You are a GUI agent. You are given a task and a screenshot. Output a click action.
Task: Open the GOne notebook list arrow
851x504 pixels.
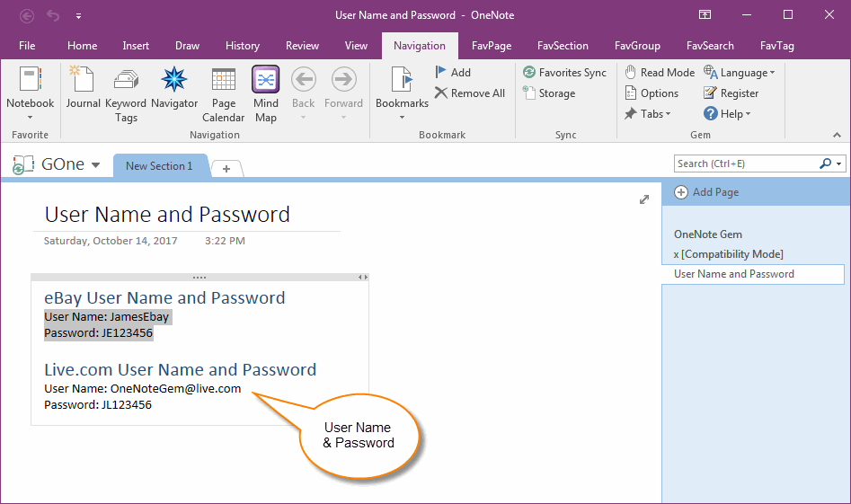click(x=95, y=165)
